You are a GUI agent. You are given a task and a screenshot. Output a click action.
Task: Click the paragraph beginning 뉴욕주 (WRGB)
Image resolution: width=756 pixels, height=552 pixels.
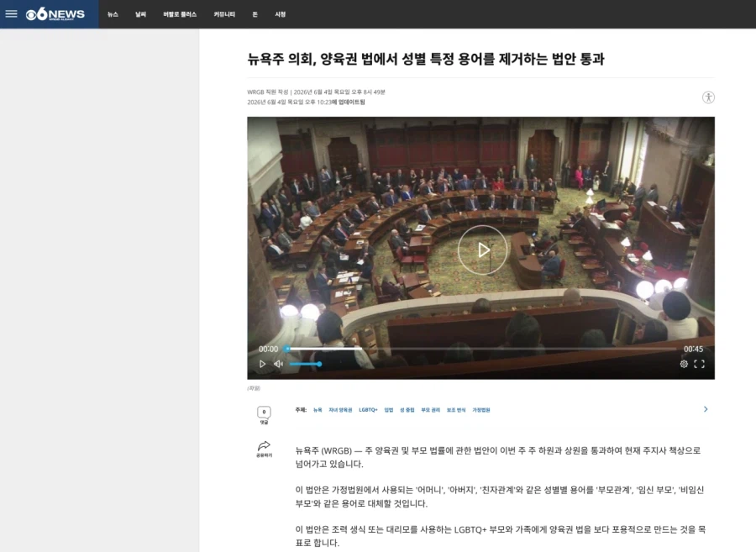(498, 457)
